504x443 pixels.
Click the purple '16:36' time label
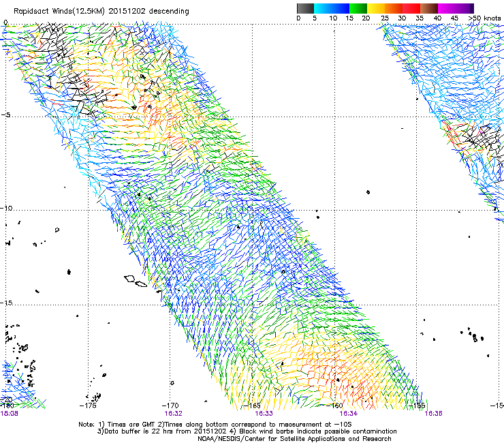click(433, 414)
